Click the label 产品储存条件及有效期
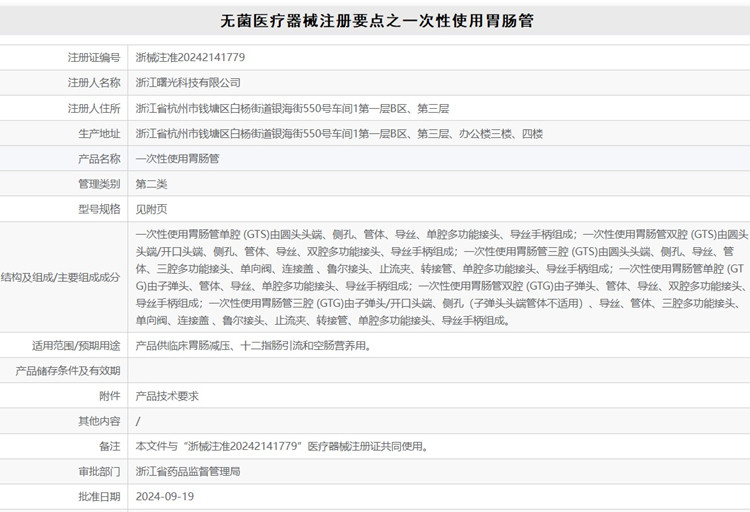 pyautogui.click(x=67, y=371)
